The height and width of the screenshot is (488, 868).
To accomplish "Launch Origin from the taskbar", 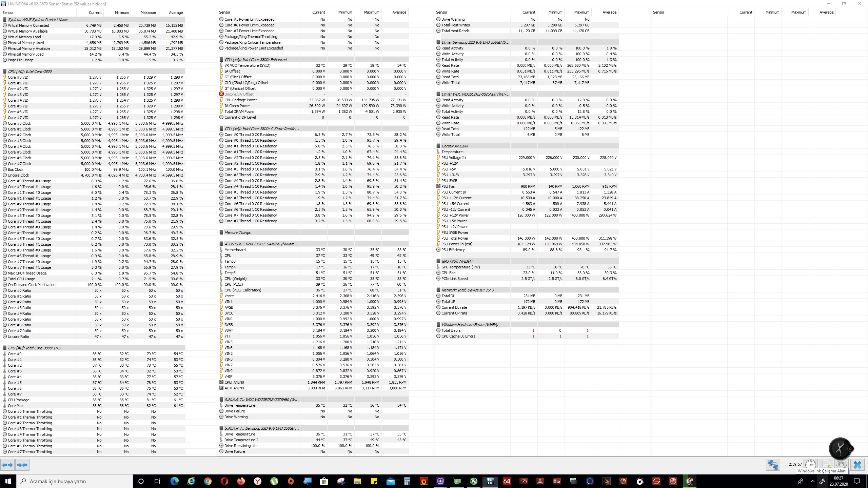I will point(291,481).
